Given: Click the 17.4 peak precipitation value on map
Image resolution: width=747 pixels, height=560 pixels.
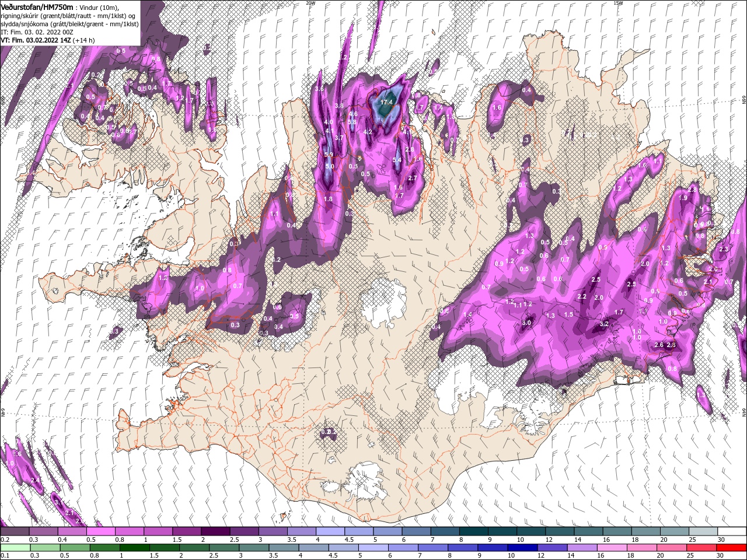Looking at the screenshot, I should tap(386, 102).
